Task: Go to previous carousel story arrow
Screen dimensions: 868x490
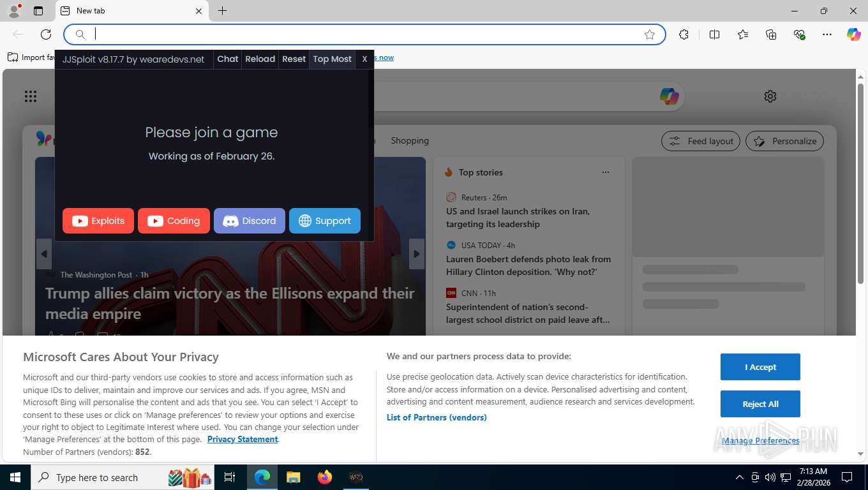Action: click(x=43, y=254)
